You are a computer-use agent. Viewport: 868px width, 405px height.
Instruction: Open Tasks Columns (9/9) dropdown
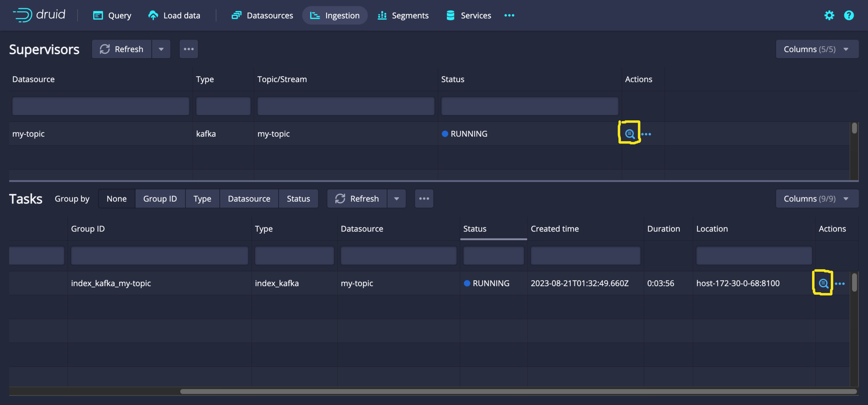point(817,199)
